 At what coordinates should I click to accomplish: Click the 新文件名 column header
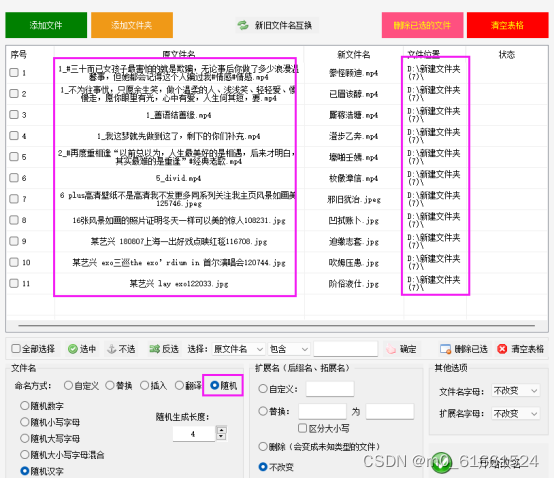(353, 54)
